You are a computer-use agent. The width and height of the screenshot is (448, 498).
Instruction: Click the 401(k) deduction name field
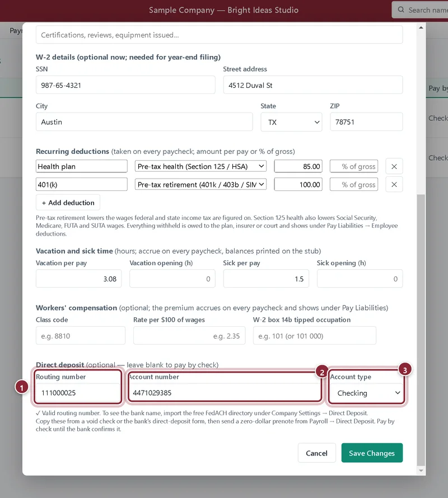pyautogui.click(x=82, y=184)
